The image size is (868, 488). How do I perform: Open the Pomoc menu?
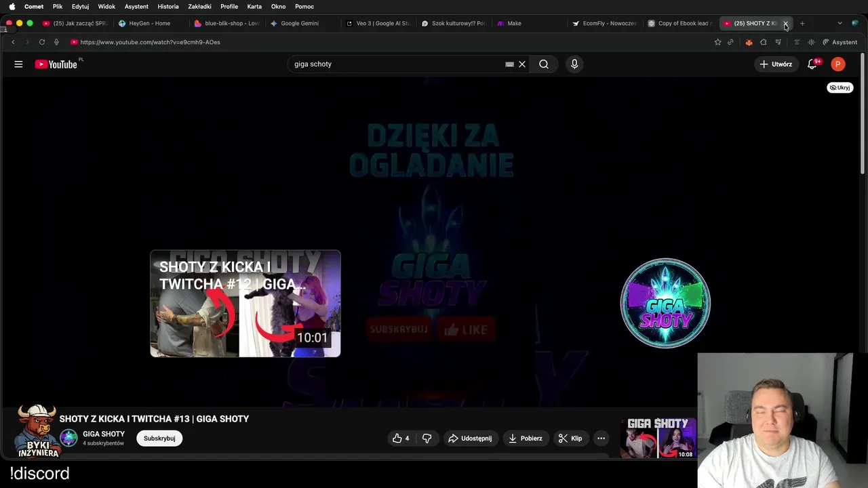[304, 6]
